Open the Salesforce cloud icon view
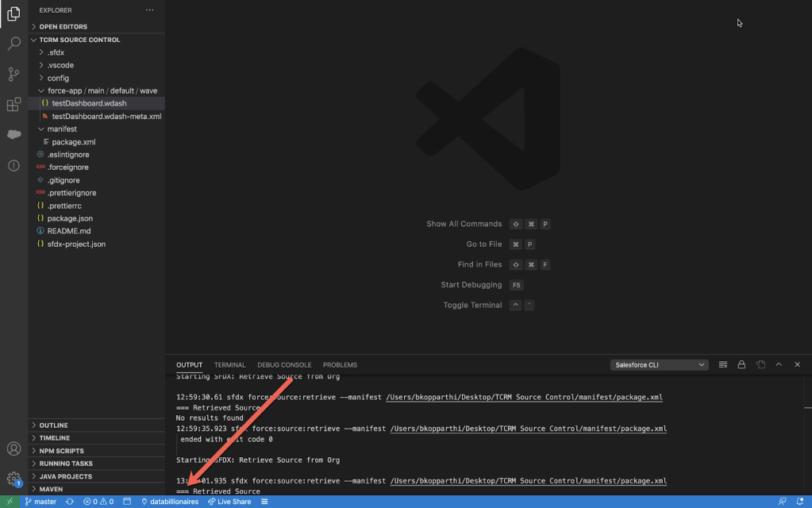Screen dimensions: 812x508 tap(13, 134)
